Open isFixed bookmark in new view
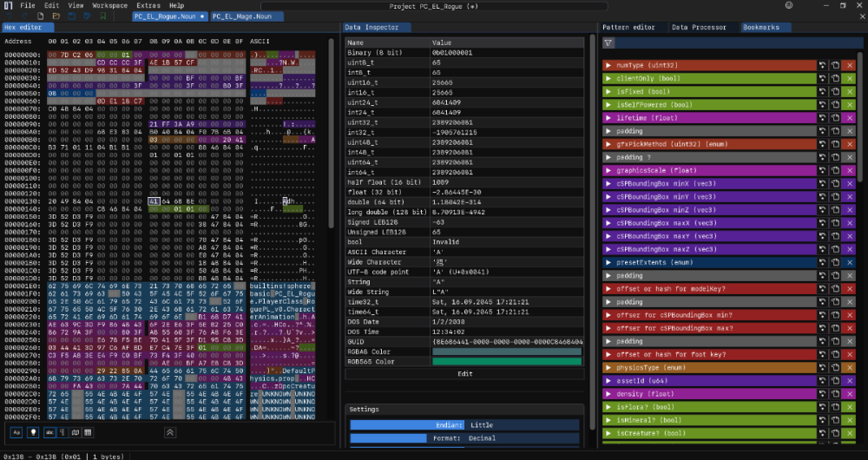 click(835, 91)
